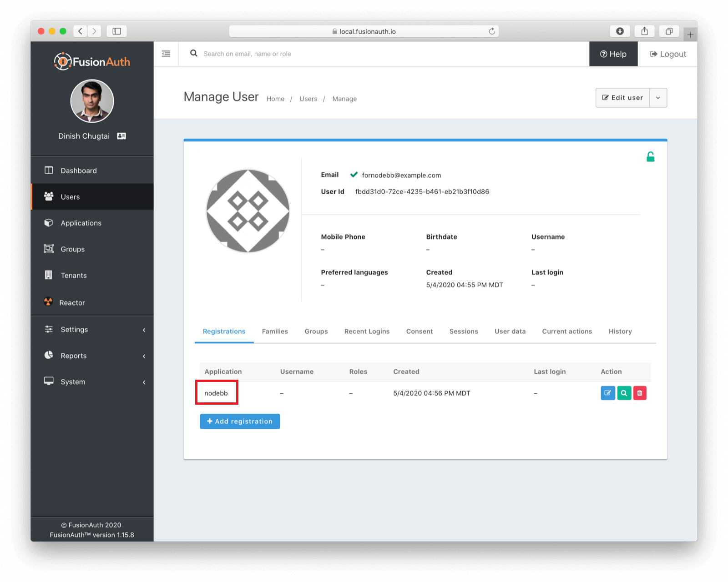Click the user created date 5/4/2020 04:55 PM MDT
The width and height of the screenshot is (728, 582).
point(465,285)
